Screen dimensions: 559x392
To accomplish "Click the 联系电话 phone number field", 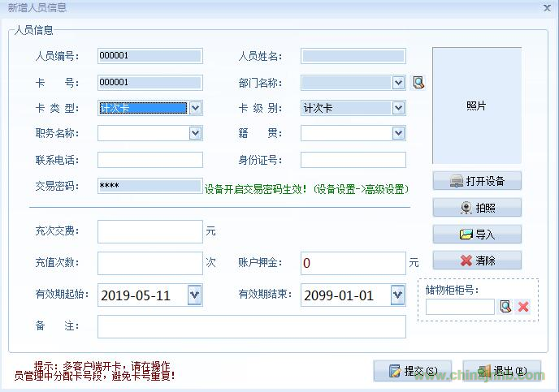I will (x=149, y=160).
